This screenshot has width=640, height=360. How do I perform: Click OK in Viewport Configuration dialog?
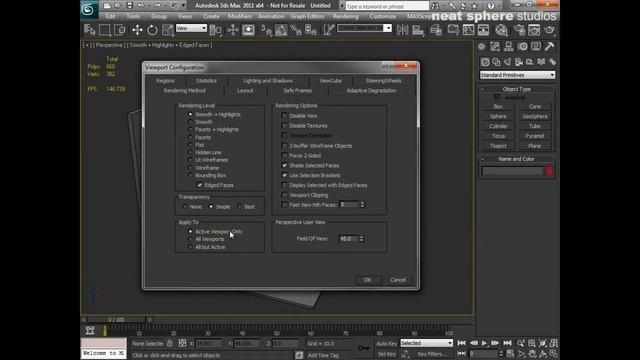[367, 280]
